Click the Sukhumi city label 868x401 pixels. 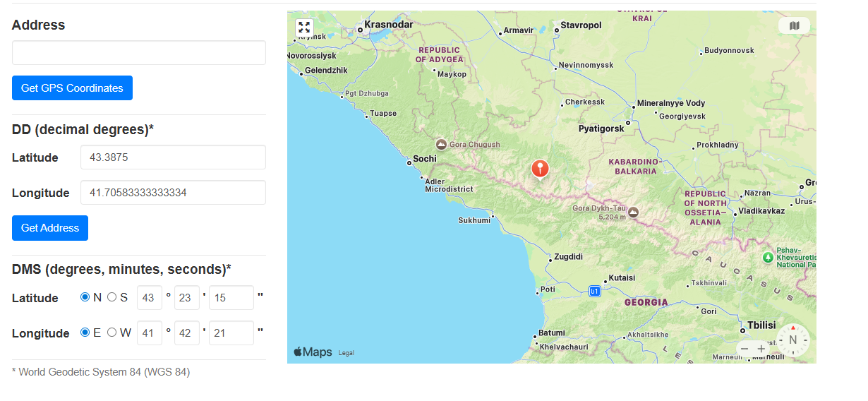(x=474, y=220)
